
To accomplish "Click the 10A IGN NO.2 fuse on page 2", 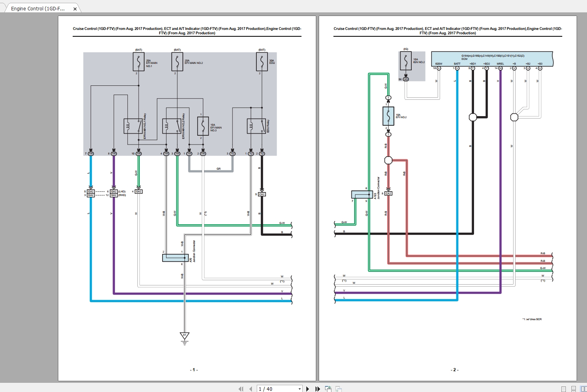I will point(406,61).
